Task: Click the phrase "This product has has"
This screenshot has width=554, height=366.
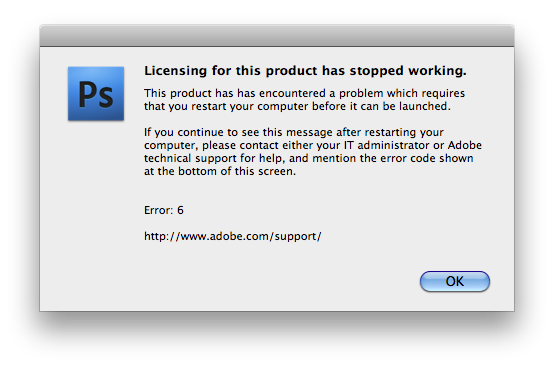Action: [x=200, y=93]
